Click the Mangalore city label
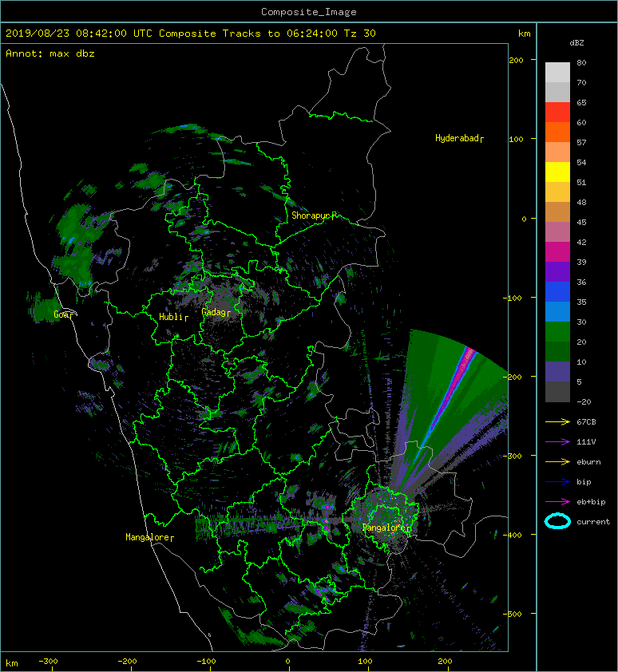 pyautogui.click(x=149, y=537)
